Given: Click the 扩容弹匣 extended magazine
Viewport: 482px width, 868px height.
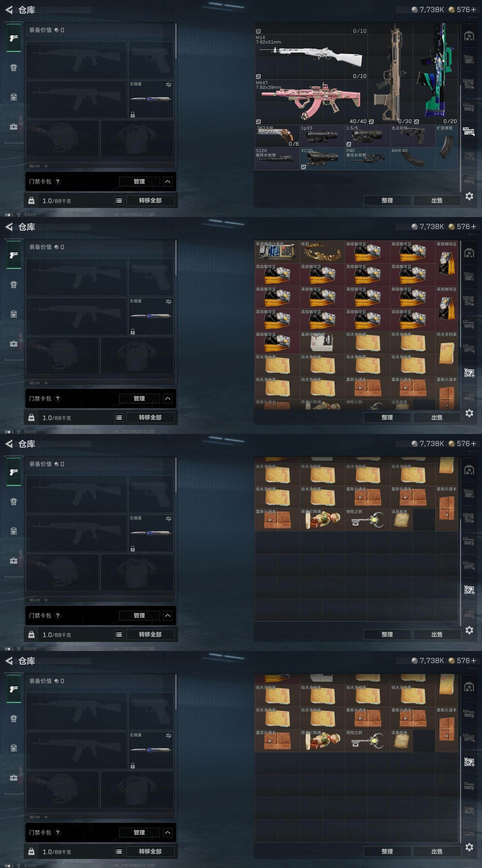Looking at the screenshot, I should coord(447,147).
